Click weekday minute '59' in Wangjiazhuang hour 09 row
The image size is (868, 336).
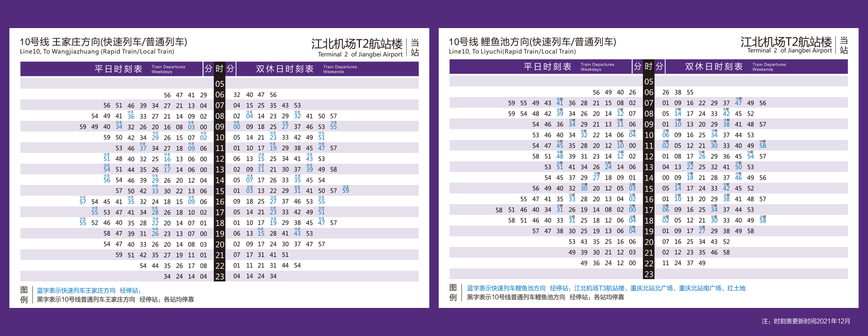pyautogui.click(x=83, y=127)
